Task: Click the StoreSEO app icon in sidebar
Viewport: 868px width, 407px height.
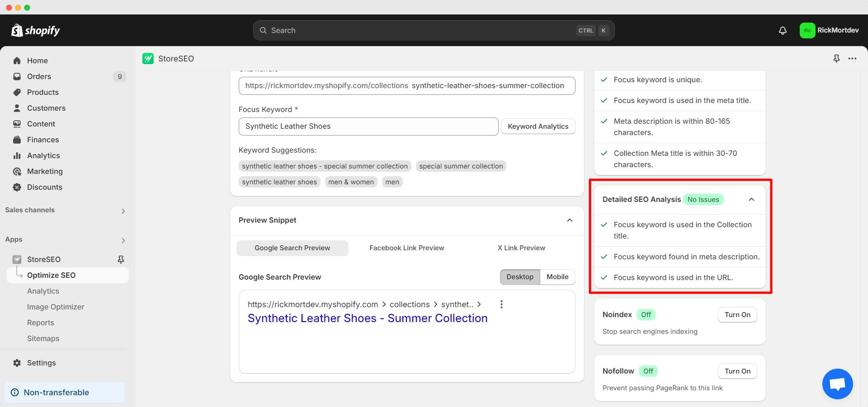Action: point(17,259)
